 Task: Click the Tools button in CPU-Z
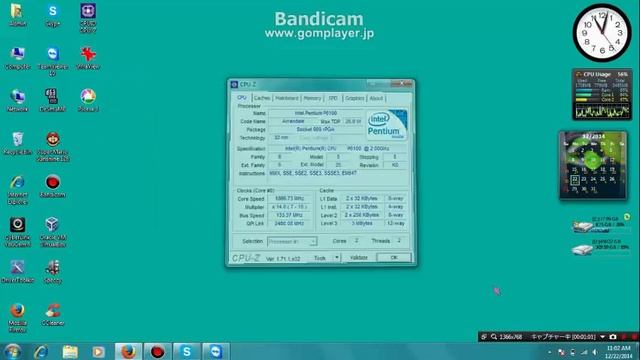click(x=320, y=258)
